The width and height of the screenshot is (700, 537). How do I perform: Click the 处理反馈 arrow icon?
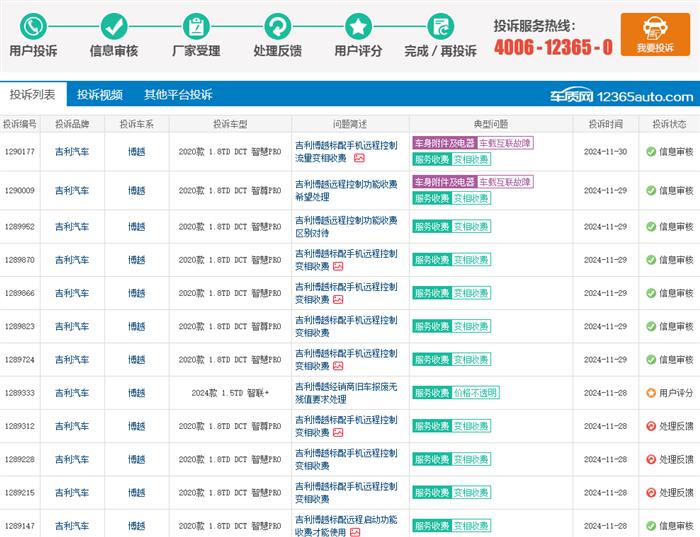click(277, 26)
